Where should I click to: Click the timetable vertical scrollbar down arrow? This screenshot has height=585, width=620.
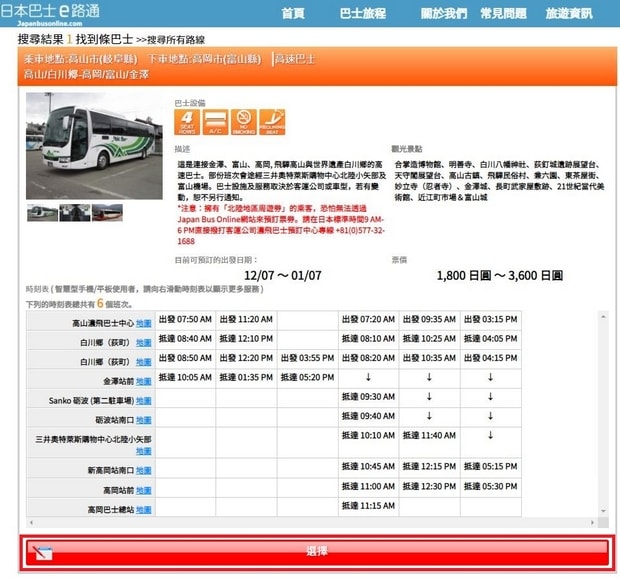click(x=603, y=511)
